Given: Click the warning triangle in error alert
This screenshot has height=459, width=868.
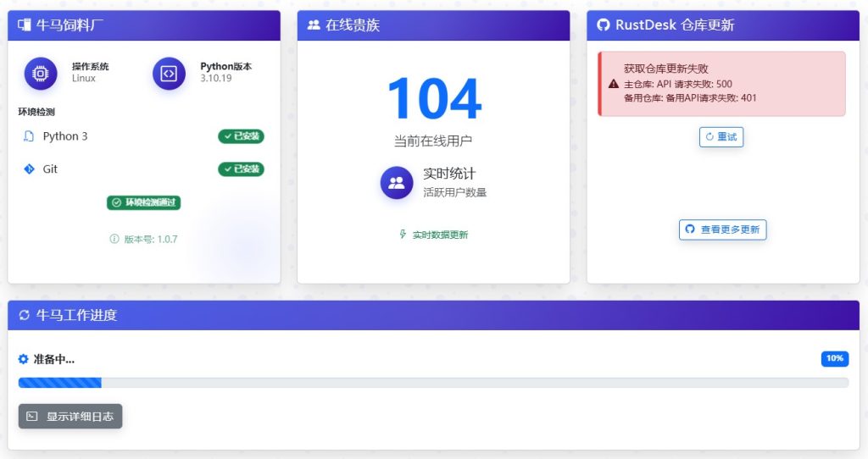Looking at the screenshot, I should (614, 84).
